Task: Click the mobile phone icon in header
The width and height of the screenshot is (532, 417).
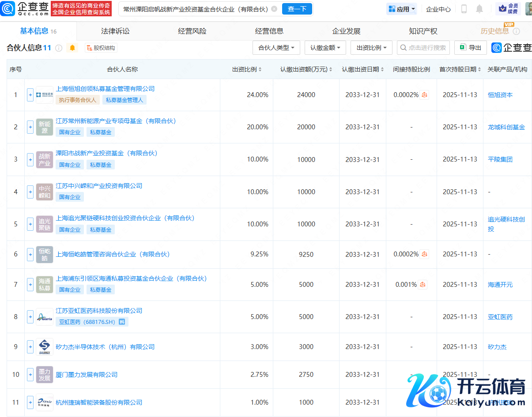Action: click(x=464, y=9)
